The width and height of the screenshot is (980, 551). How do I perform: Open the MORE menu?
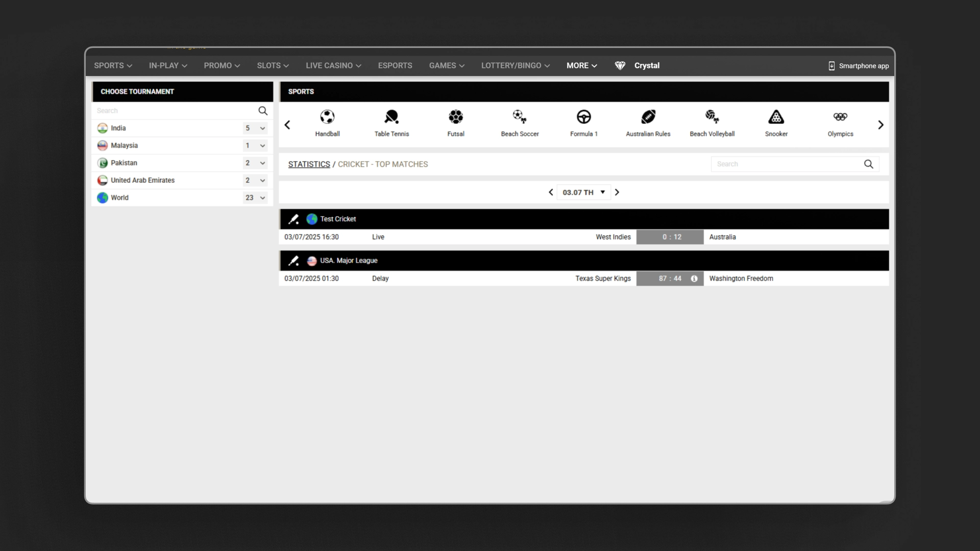click(582, 66)
